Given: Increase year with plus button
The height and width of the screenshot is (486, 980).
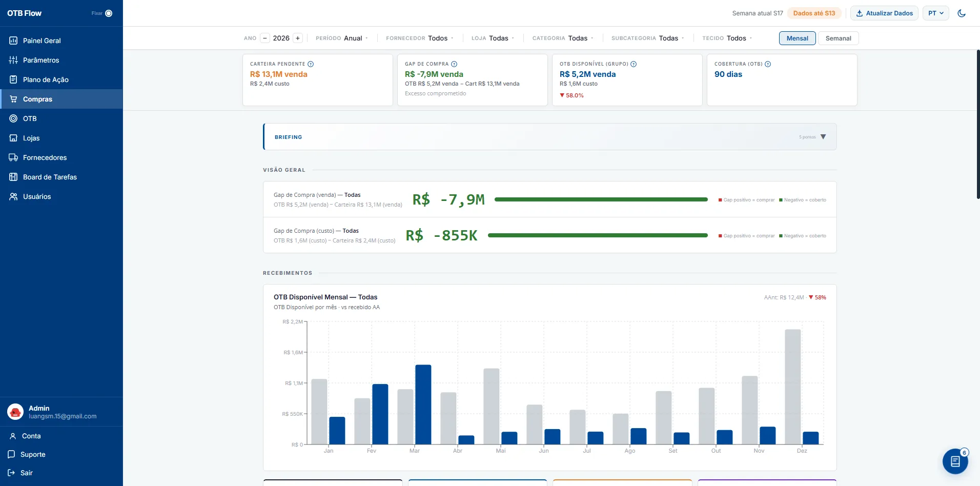Looking at the screenshot, I should click(298, 38).
